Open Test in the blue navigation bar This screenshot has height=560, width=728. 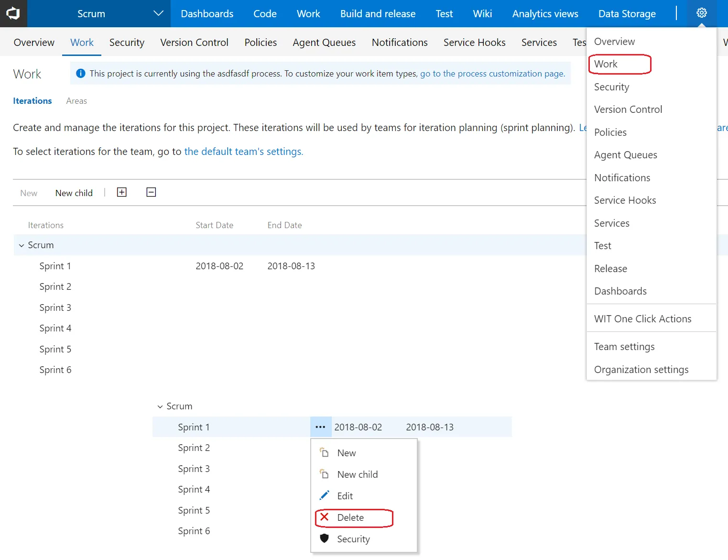click(x=444, y=14)
